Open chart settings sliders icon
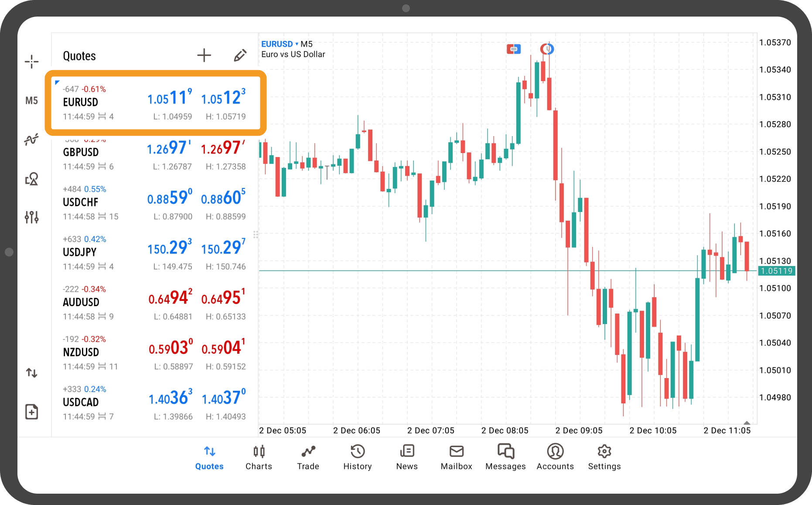 pyautogui.click(x=31, y=217)
